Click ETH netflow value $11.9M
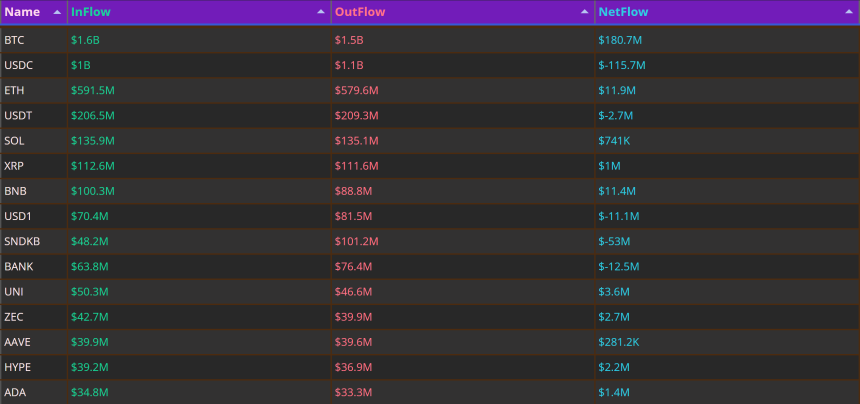This screenshot has width=860, height=404. click(618, 90)
